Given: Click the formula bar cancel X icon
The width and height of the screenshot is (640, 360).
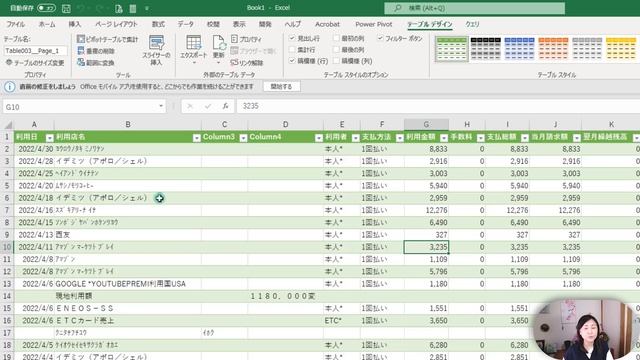Looking at the screenshot, I should click(x=189, y=106).
